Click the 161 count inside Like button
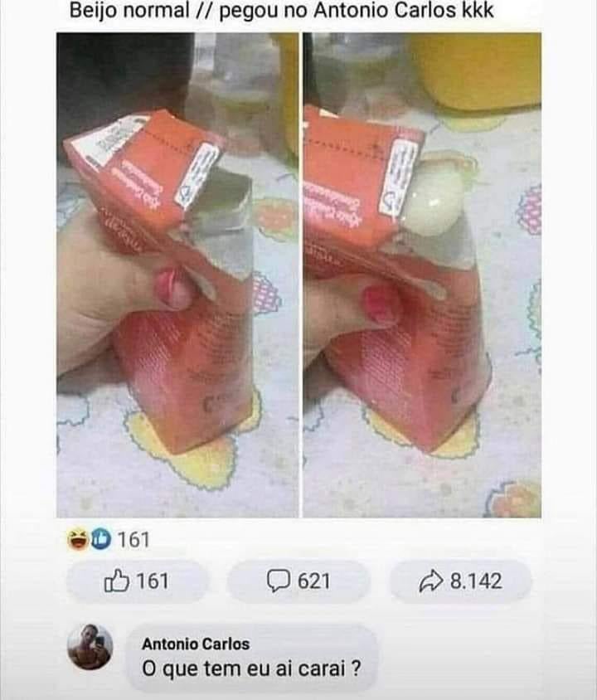The height and width of the screenshot is (700, 597). (x=153, y=581)
